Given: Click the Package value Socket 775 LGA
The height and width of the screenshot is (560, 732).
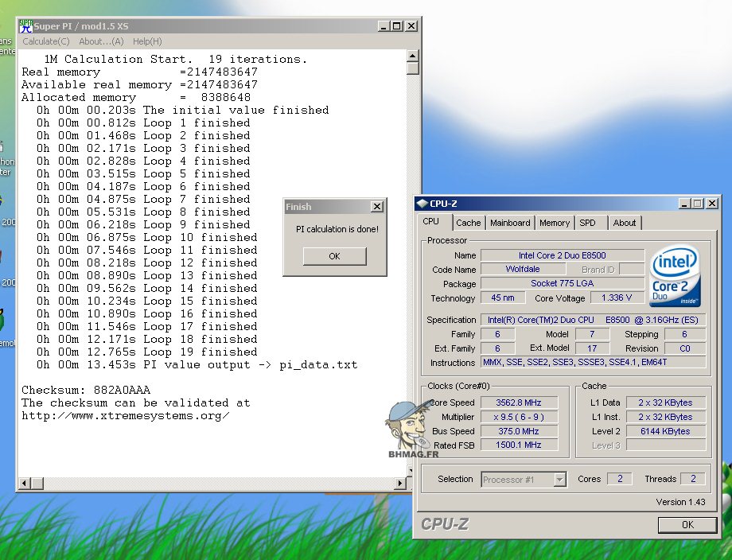Looking at the screenshot, I should point(563,283).
